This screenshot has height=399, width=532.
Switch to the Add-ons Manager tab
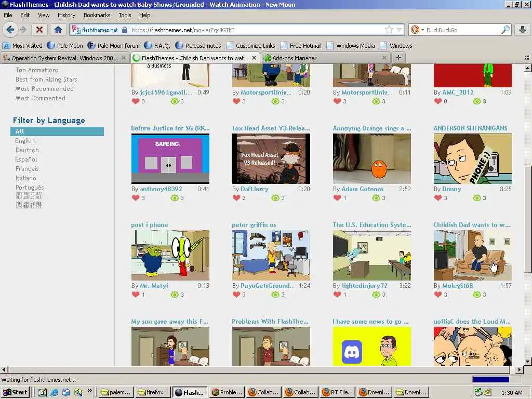click(x=325, y=58)
